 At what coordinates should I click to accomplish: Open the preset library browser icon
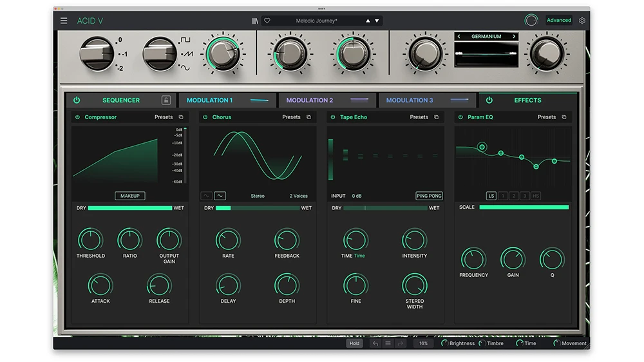click(x=255, y=21)
